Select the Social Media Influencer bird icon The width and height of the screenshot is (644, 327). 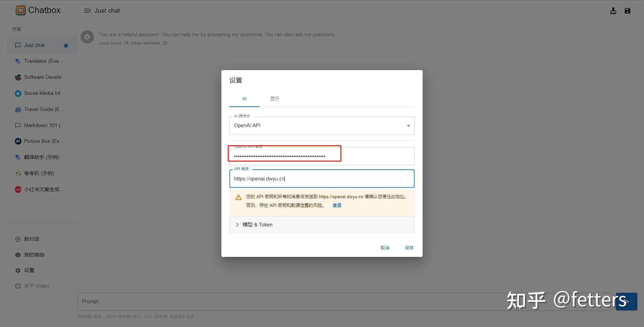click(18, 93)
